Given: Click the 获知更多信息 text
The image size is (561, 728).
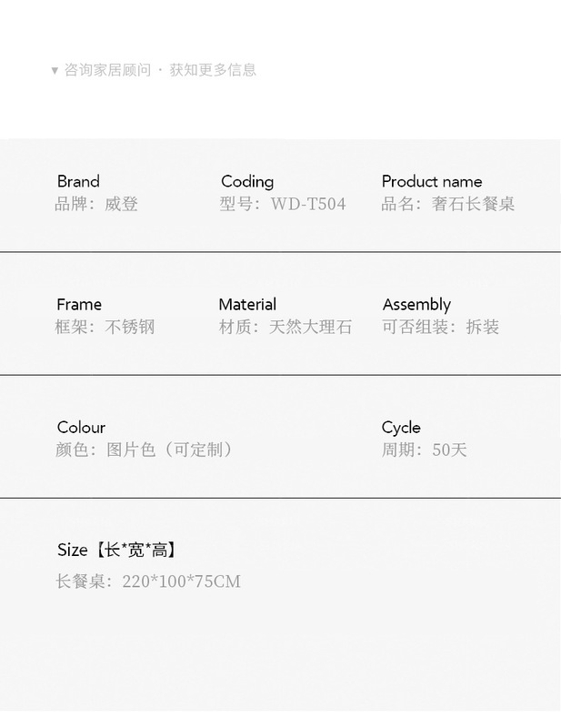Looking at the screenshot, I should (213, 70).
